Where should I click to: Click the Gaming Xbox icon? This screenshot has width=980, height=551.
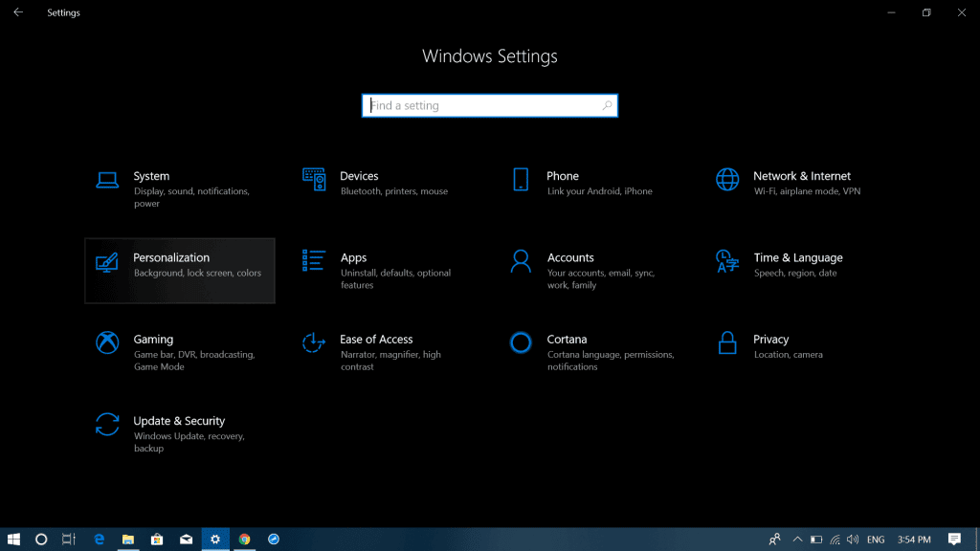click(107, 342)
